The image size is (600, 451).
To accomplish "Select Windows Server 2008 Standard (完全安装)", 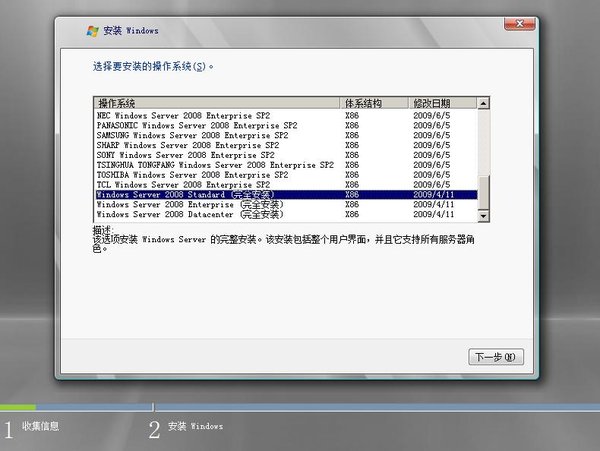I will coord(286,195).
